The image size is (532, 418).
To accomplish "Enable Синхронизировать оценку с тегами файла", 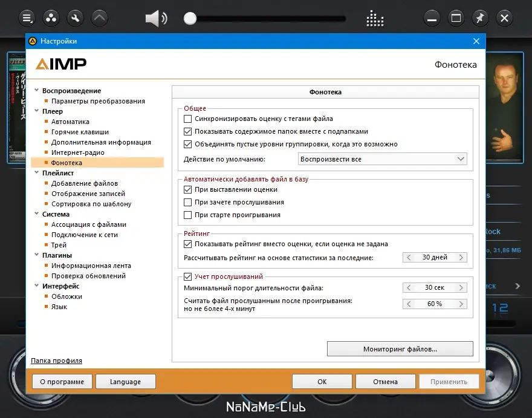I will click(187, 119).
